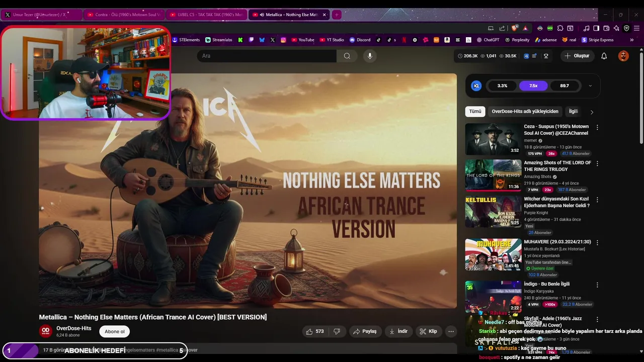Viewport: 644px width, 362px height.
Task: Open the account avatar menu
Action: click(623, 56)
